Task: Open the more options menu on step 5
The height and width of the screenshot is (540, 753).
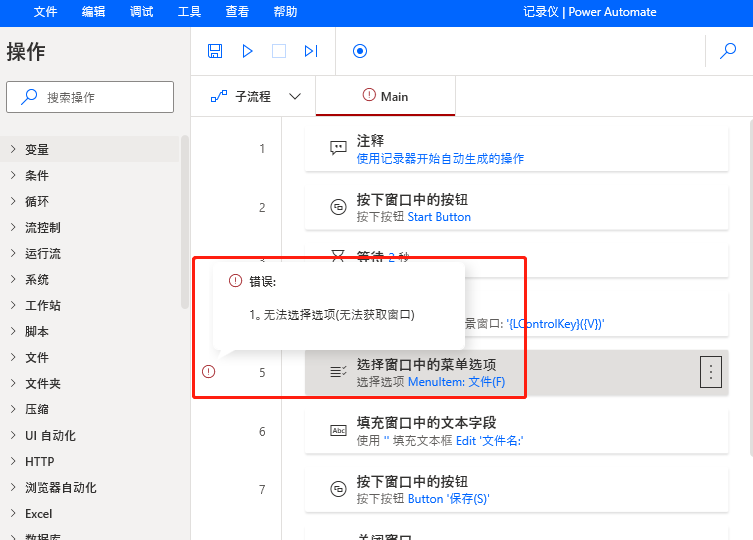Action: (711, 372)
